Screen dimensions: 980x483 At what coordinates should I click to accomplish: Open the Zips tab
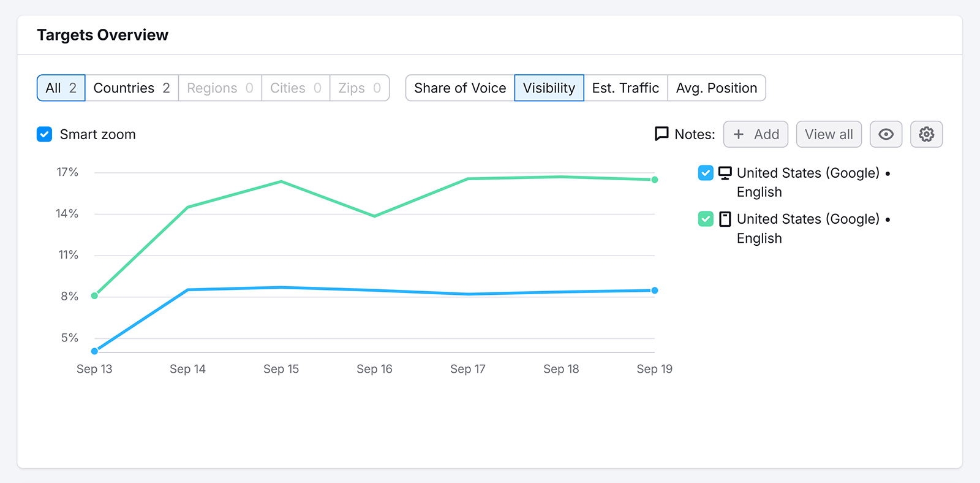(x=360, y=88)
